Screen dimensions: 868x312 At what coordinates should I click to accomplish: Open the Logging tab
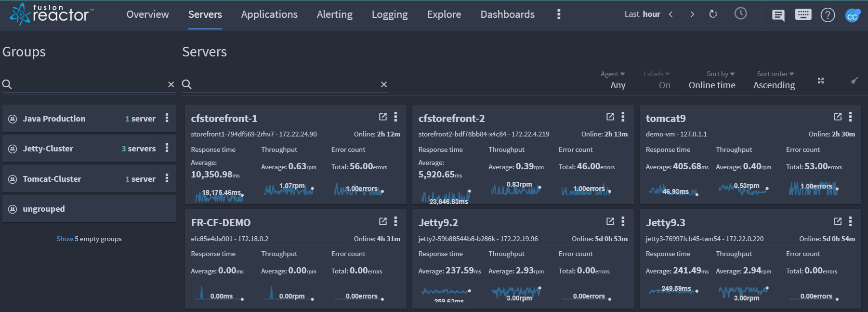pyautogui.click(x=390, y=14)
